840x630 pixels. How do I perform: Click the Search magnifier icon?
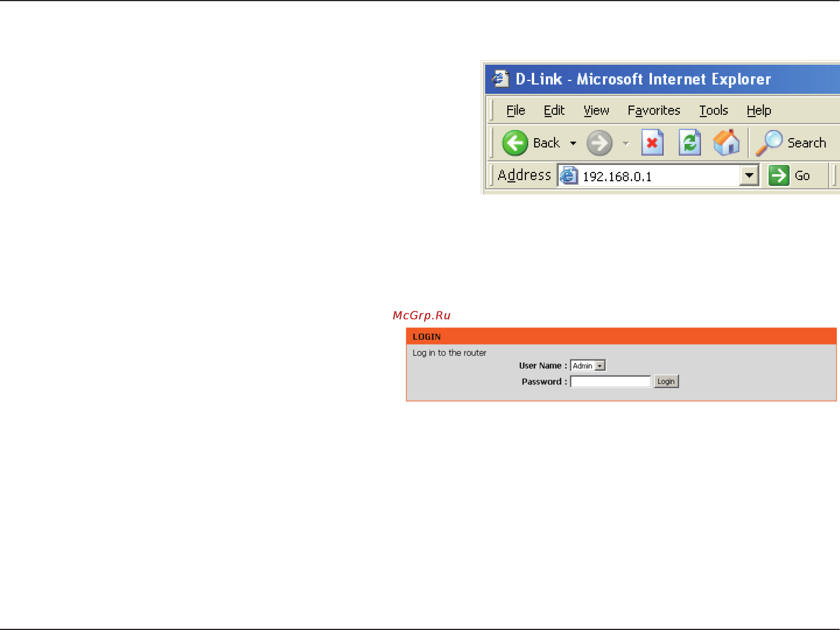point(769,143)
